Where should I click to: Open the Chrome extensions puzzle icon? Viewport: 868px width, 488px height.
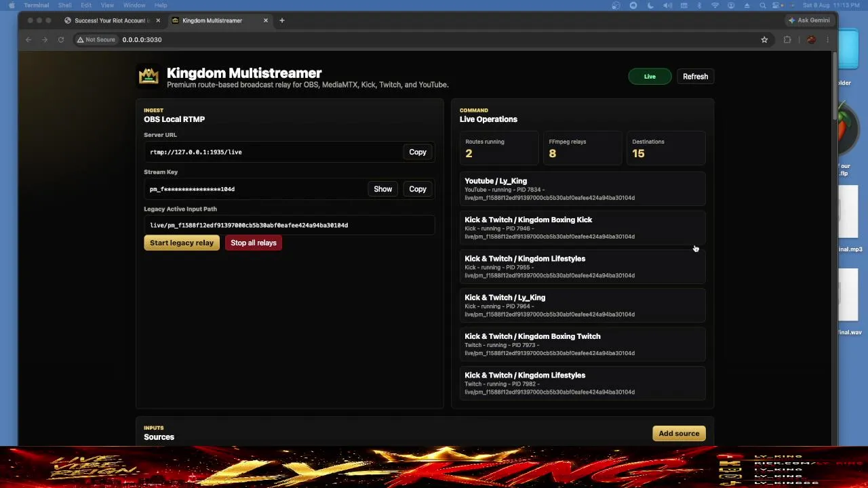(x=787, y=40)
